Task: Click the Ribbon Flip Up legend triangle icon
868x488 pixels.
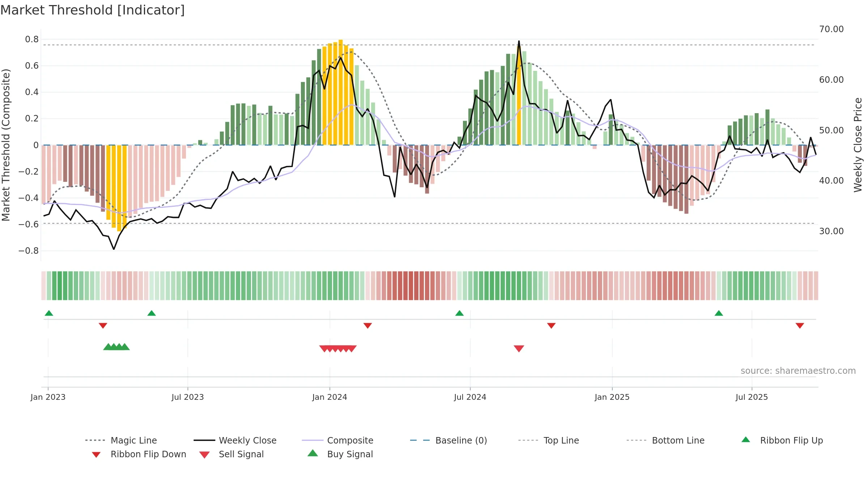Action: point(746,440)
